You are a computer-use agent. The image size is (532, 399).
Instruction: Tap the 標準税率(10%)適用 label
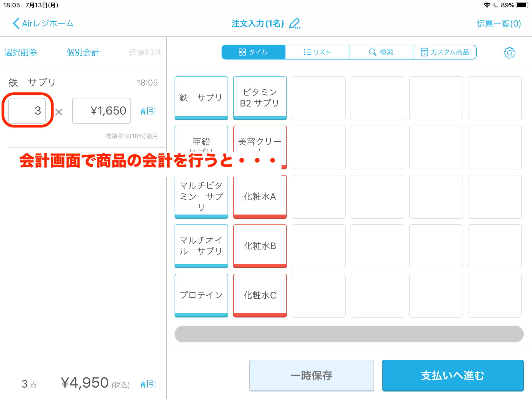click(132, 136)
